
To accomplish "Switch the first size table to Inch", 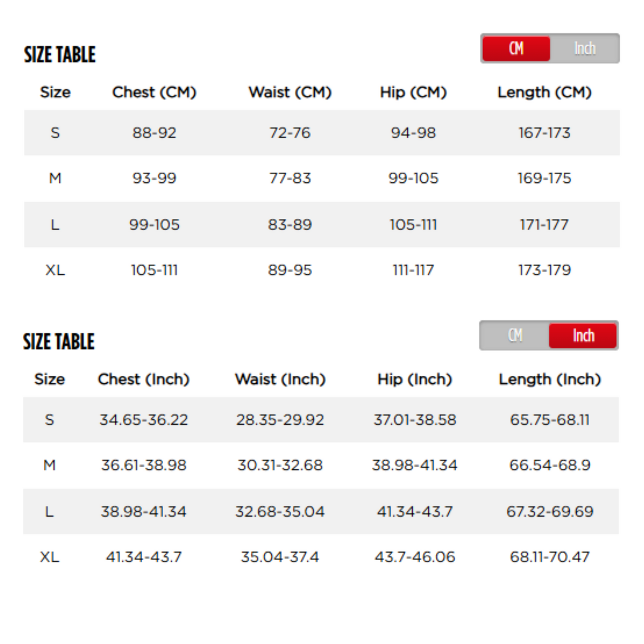I will (x=584, y=49).
